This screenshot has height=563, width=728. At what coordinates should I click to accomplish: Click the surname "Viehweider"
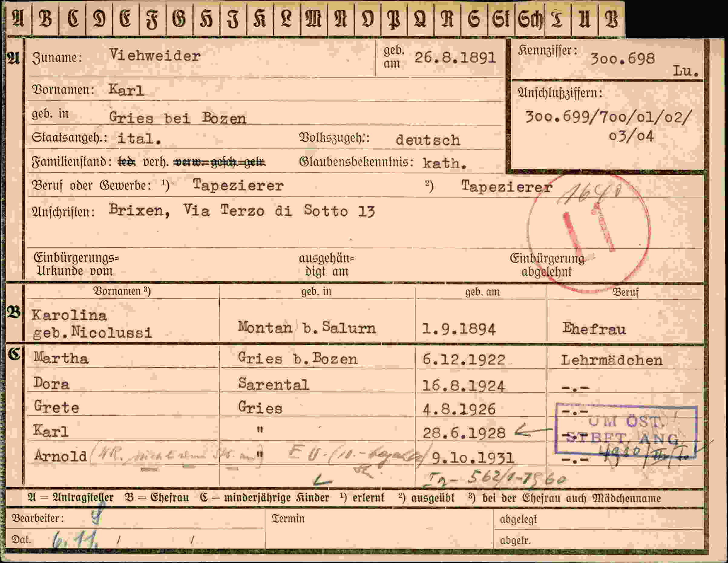pos(155,55)
